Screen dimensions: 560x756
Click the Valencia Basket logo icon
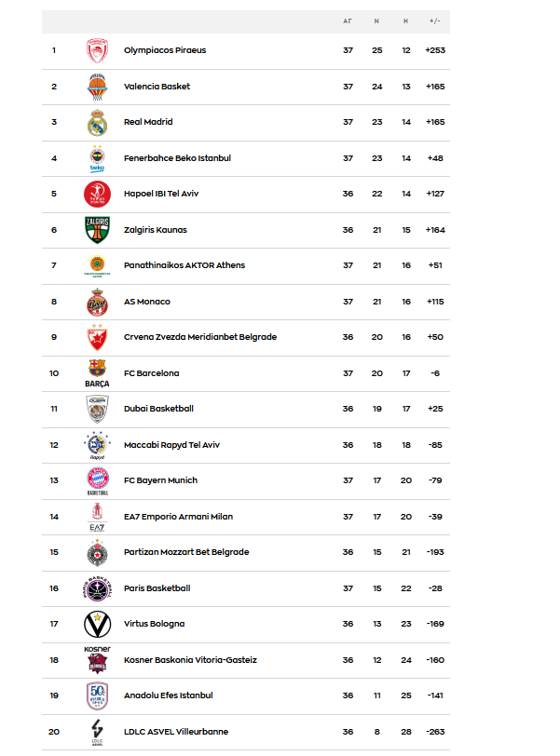pos(97,87)
